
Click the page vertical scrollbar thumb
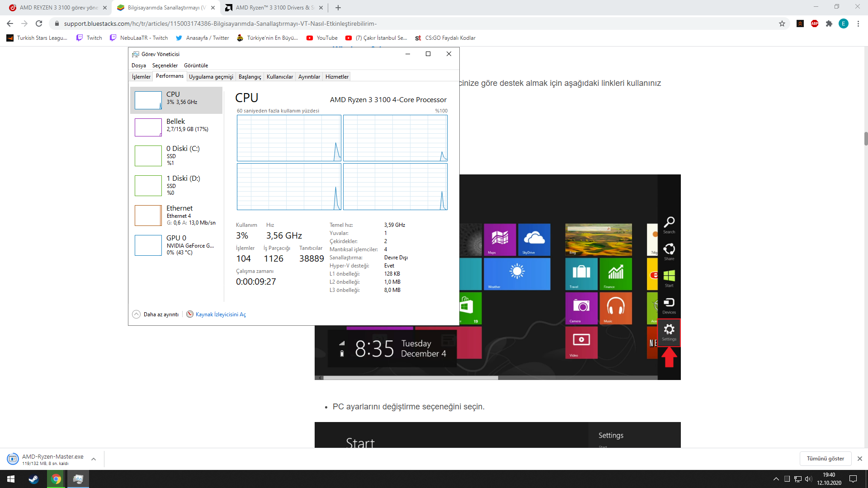(x=866, y=139)
